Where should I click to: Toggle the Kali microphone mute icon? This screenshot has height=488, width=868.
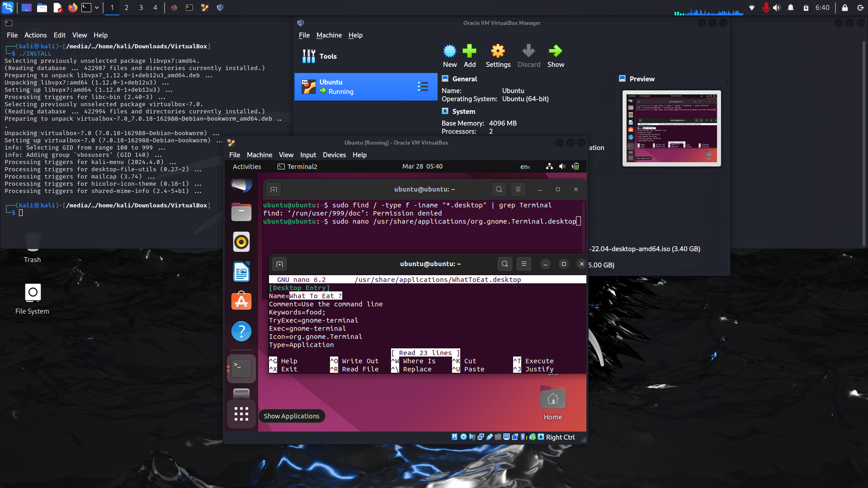[x=765, y=8]
